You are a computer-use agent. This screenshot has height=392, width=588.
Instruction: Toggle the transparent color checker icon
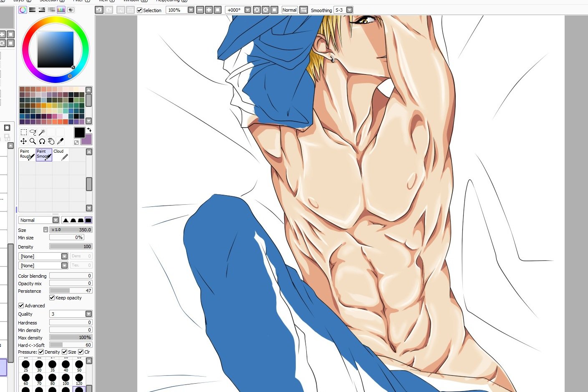tap(76, 143)
